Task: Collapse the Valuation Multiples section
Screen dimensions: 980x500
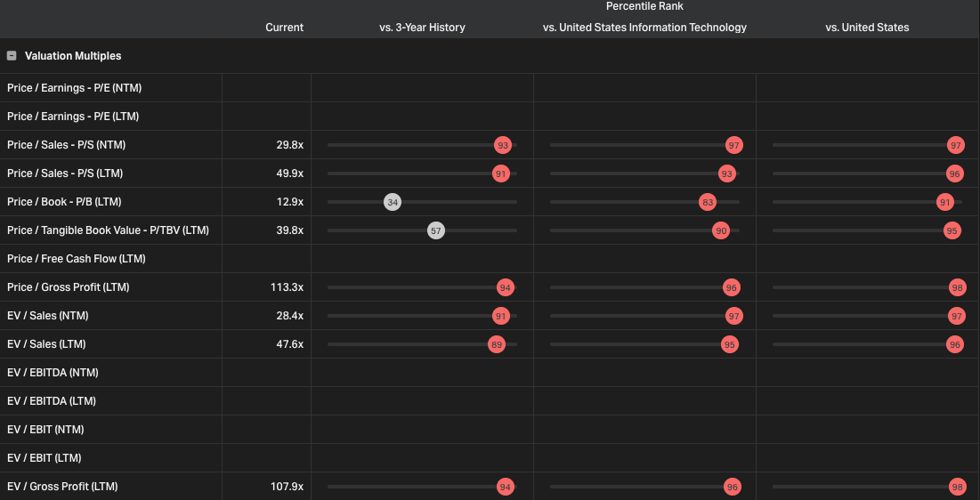Action: [x=12, y=56]
